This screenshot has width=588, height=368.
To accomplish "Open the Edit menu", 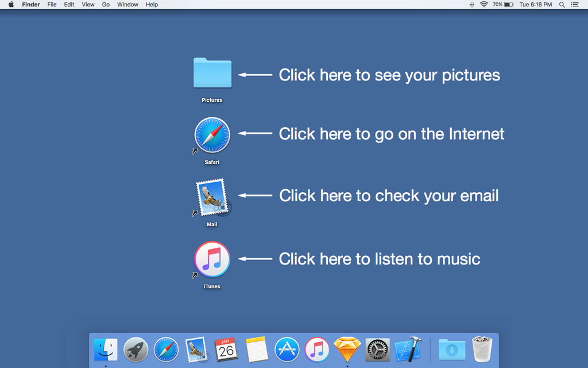I will [69, 5].
